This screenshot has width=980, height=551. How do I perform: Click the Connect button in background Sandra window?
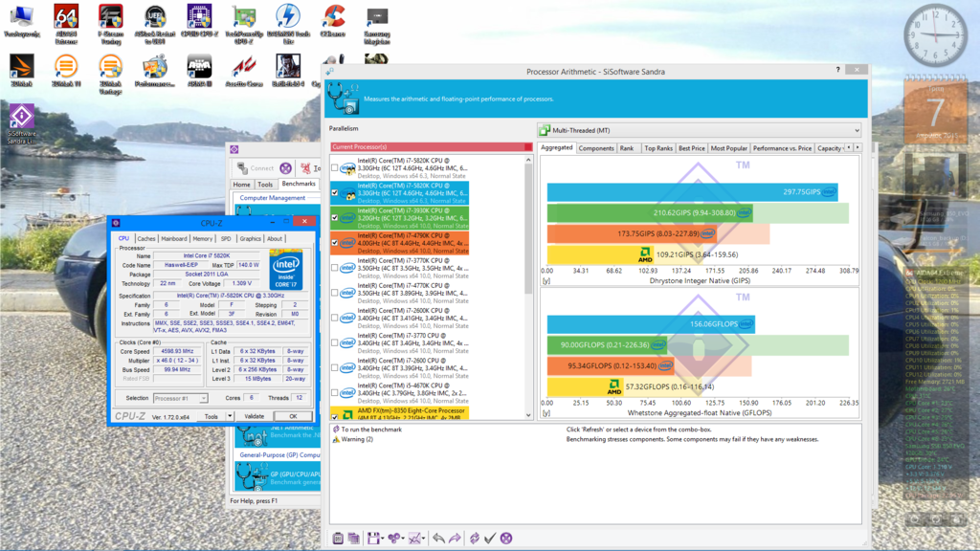[256, 168]
